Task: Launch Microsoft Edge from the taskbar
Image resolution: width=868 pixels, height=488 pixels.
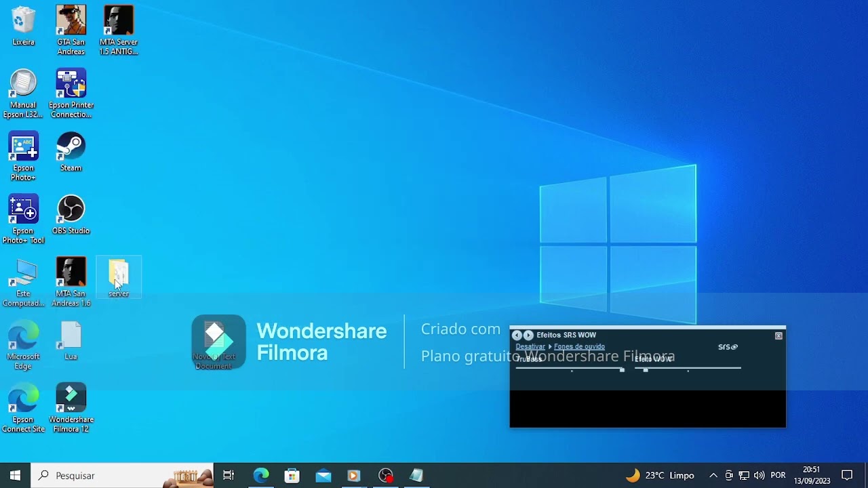Action: (261, 475)
